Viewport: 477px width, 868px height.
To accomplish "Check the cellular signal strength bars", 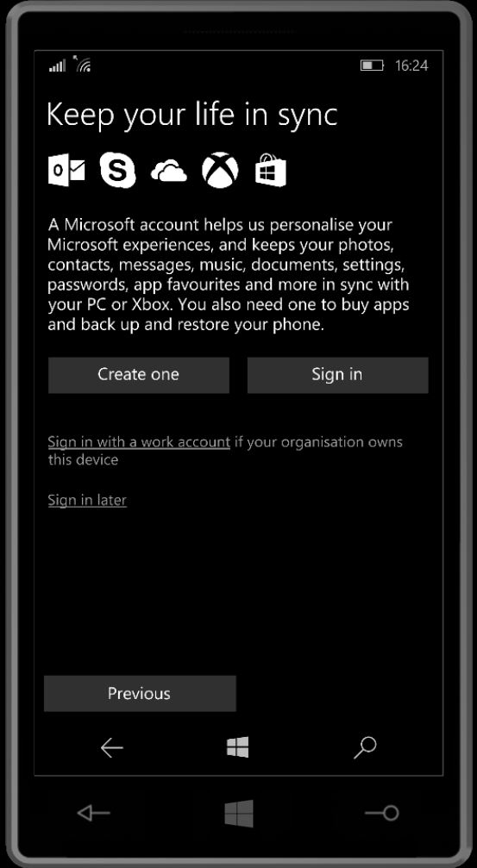I will (x=57, y=66).
